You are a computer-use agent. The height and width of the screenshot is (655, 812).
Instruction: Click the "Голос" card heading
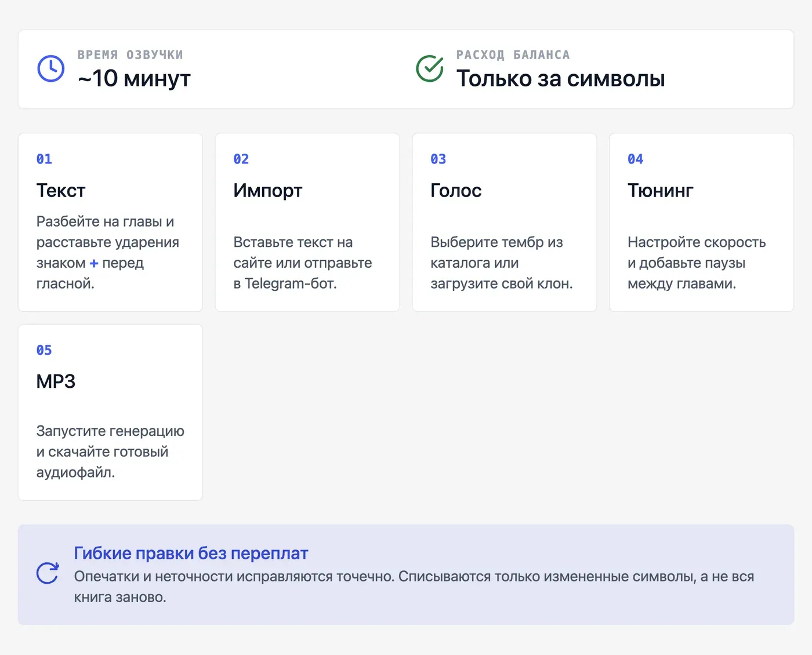[456, 191]
